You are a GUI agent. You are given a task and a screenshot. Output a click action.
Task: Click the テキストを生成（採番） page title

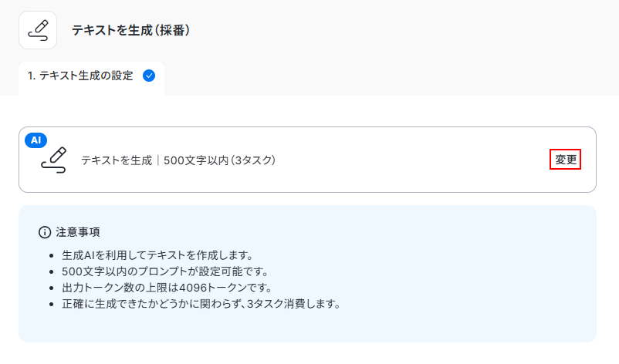point(131,31)
